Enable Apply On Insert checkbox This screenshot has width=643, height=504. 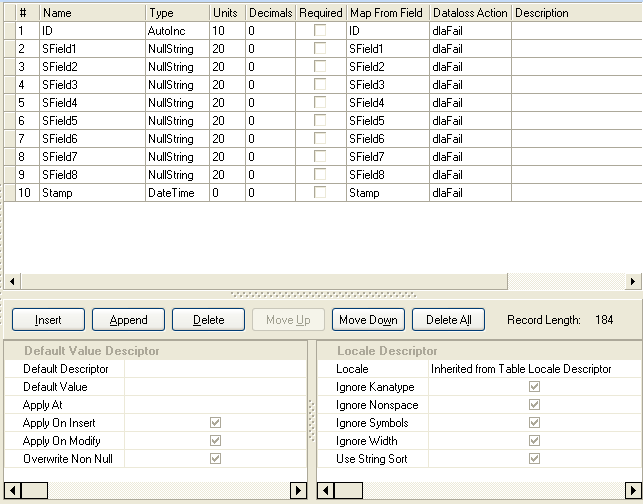[x=215, y=423]
